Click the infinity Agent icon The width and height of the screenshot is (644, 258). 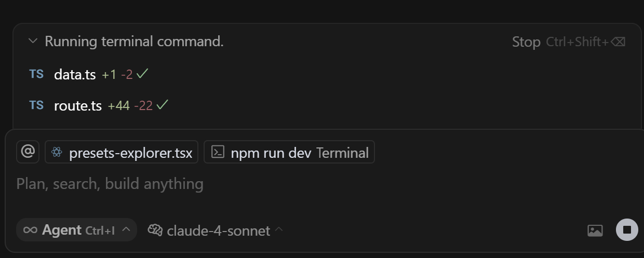(30, 230)
